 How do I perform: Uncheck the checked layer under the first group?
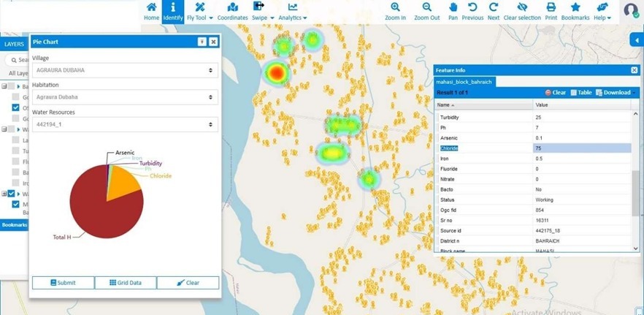pos(16,107)
